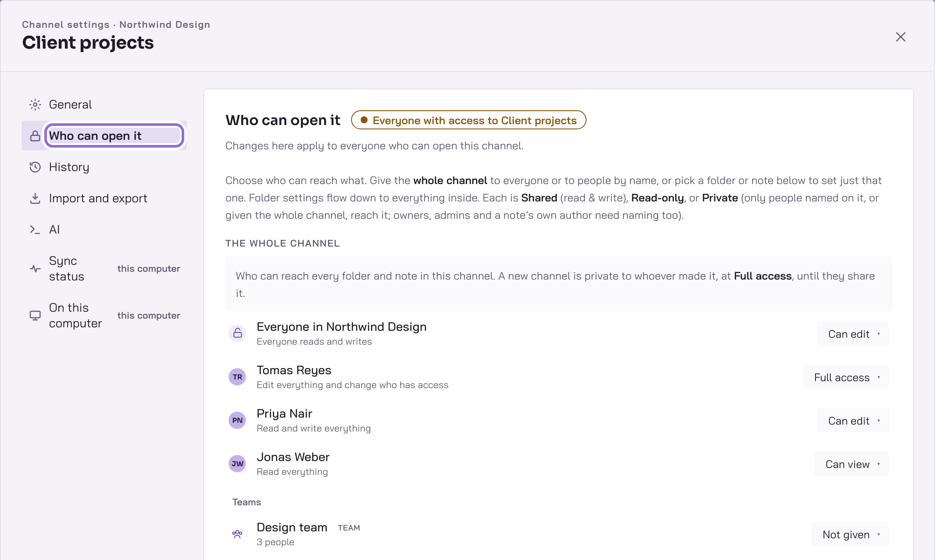Click the Who can open it panel heading

283,120
